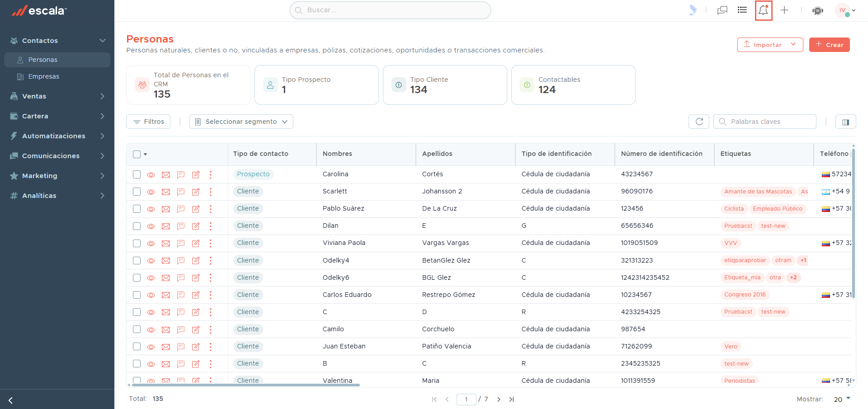Click the Tipo Cliente summary card
This screenshot has height=409, width=868.
pyautogui.click(x=445, y=85)
